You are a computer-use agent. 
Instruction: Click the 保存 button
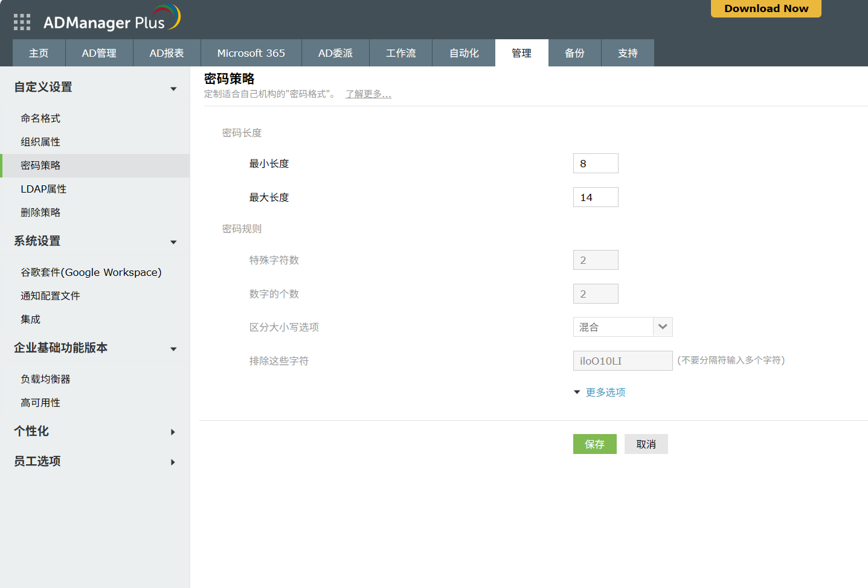(x=594, y=444)
